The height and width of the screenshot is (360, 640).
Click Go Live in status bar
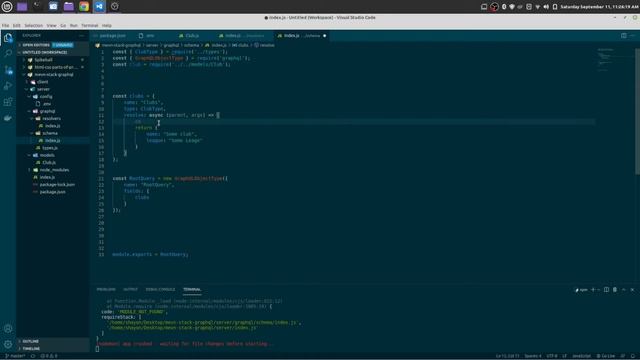[x=606, y=356]
